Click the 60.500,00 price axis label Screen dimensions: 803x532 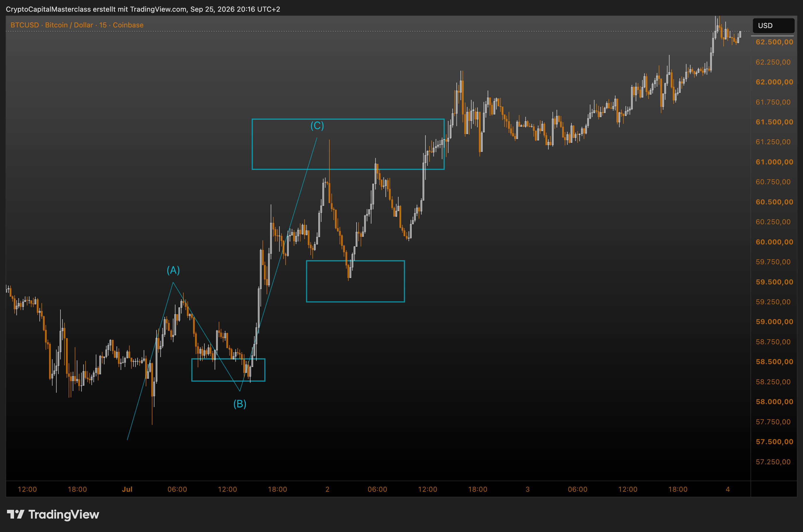pos(774,202)
